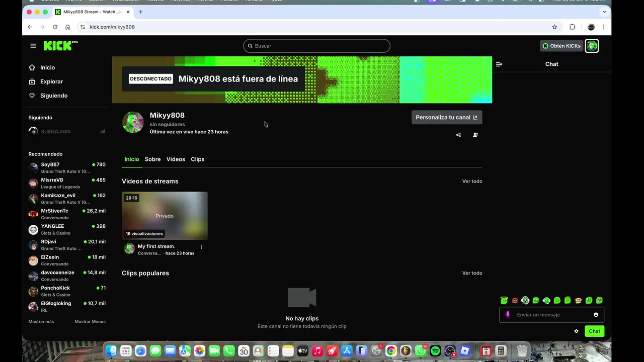Open ElGlogloking recommended channel
644x362 pixels.
coord(67,307)
